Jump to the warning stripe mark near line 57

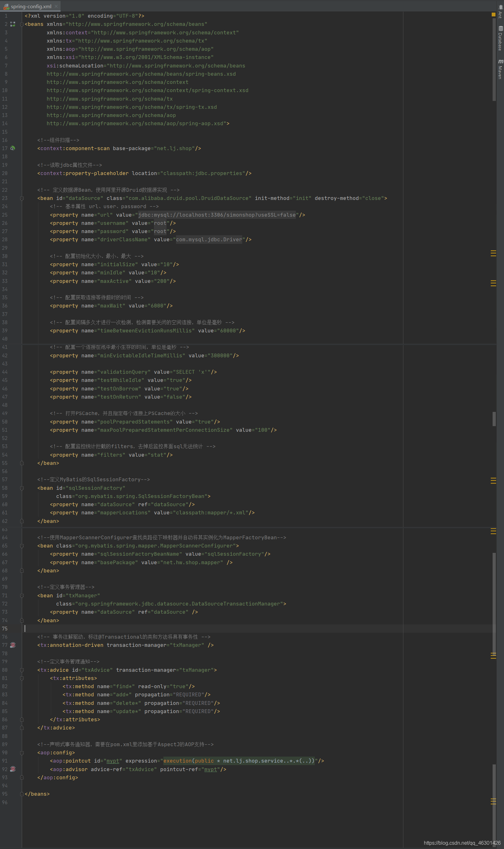[494, 481]
